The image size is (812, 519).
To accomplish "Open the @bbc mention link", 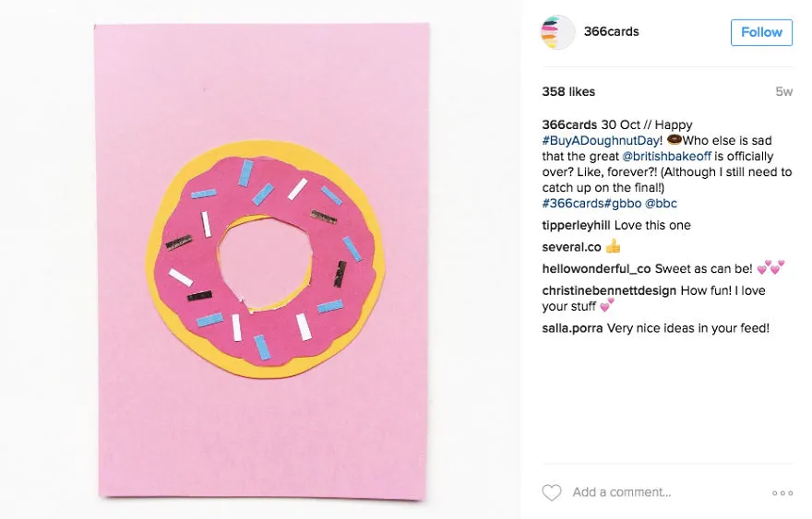I will tap(661, 204).
